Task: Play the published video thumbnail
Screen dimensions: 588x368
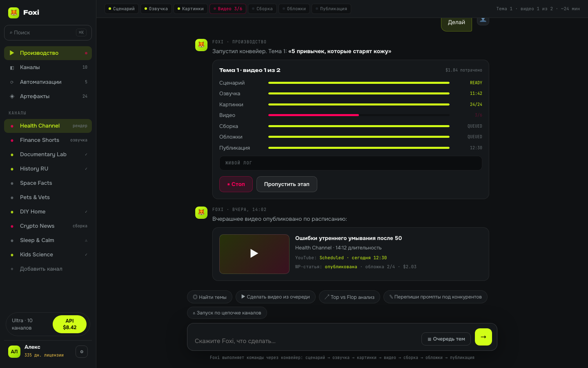Action: point(254,254)
